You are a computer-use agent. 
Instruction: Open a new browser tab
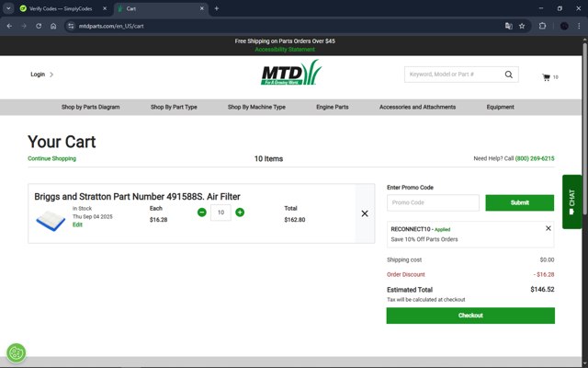click(x=217, y=8)
